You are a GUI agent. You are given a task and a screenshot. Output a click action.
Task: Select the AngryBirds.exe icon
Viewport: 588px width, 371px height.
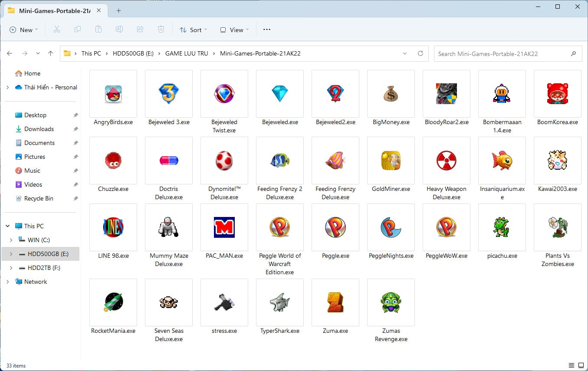click(x=113, y=94)
